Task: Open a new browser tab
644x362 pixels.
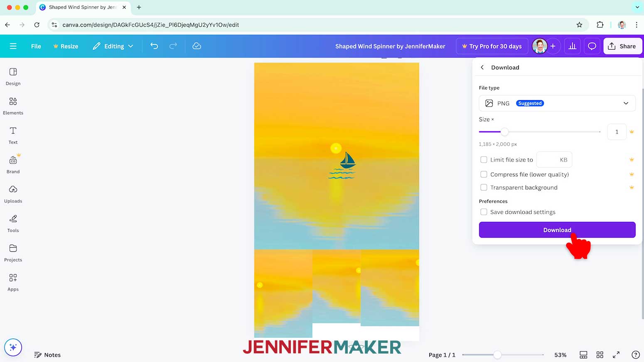Action: click(x=139, y=7)
